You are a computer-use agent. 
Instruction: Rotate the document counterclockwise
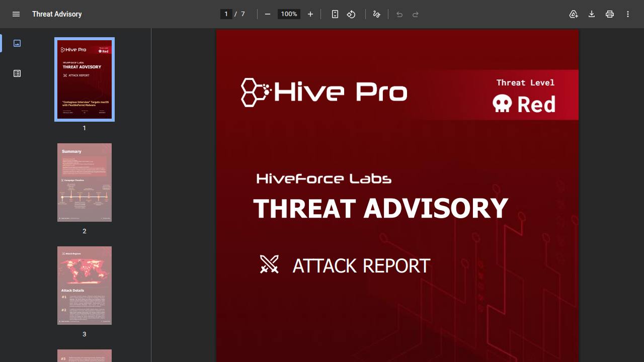tap(351, 14)
